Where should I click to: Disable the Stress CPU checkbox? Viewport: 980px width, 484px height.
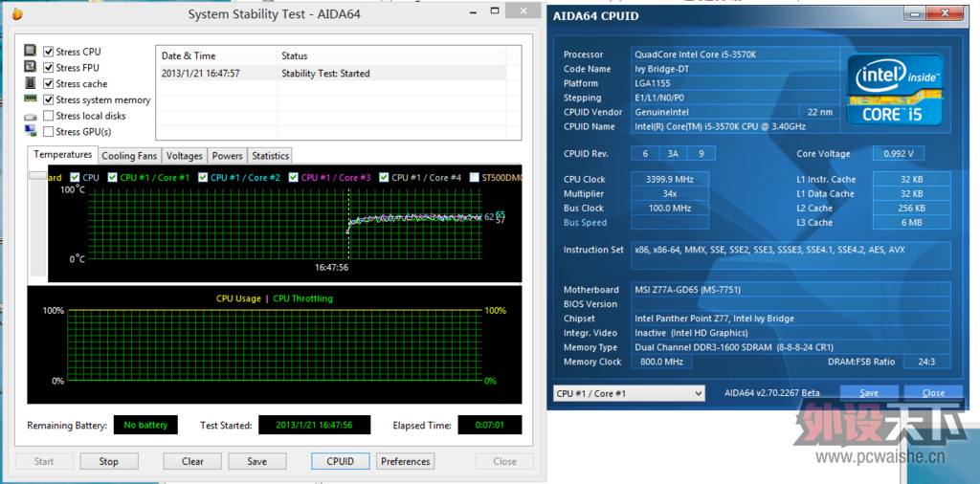coord(48,52)
